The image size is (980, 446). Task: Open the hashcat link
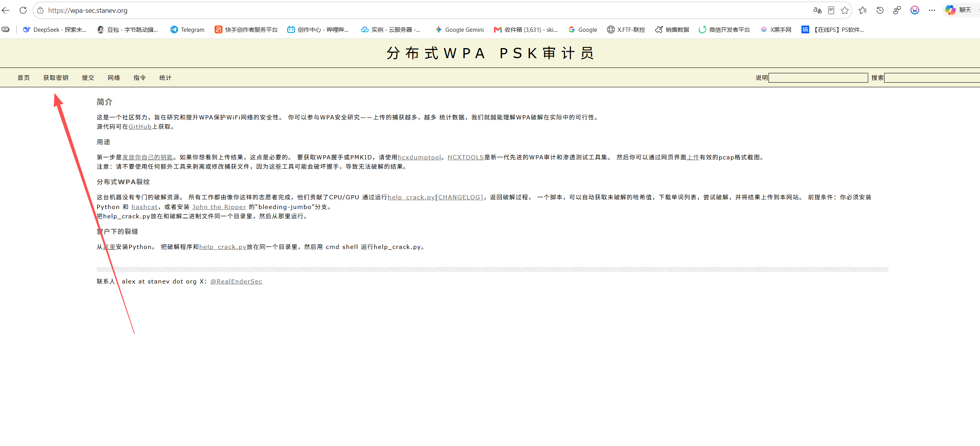[x=144, y=207]
